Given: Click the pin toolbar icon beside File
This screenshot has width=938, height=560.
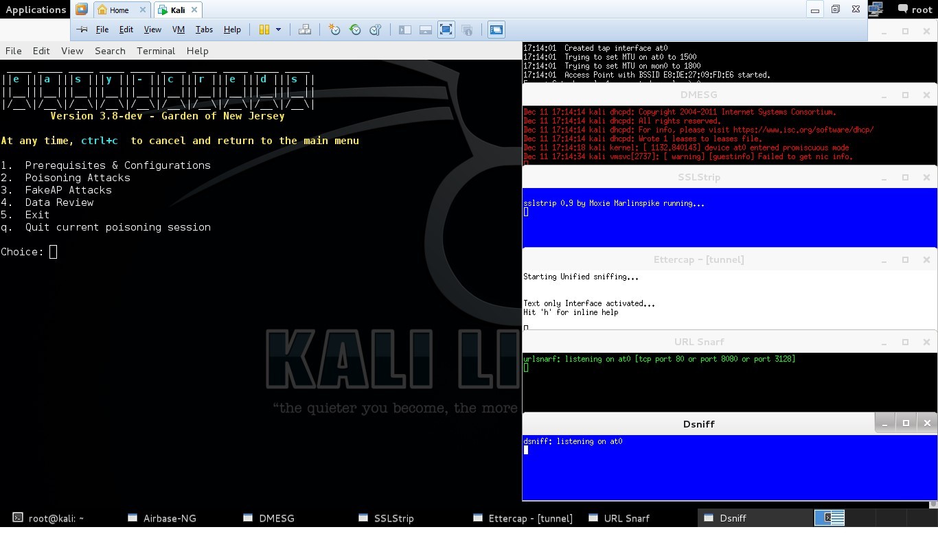Looking at the screenshot, I should tap(82, 30).
